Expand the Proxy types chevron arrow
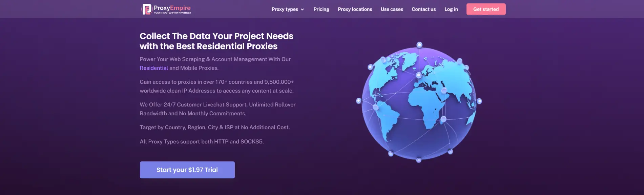The height and width of the screenshot is (195, 644). point(302,9)
